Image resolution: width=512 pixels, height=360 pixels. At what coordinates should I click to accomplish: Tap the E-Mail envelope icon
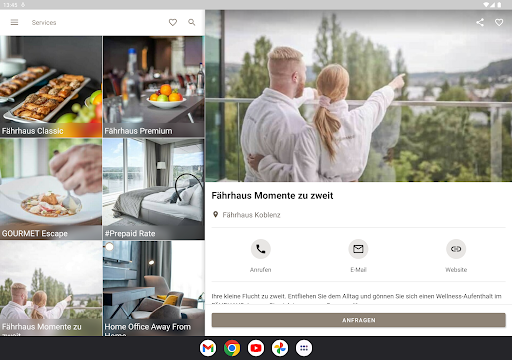[358, 249]
